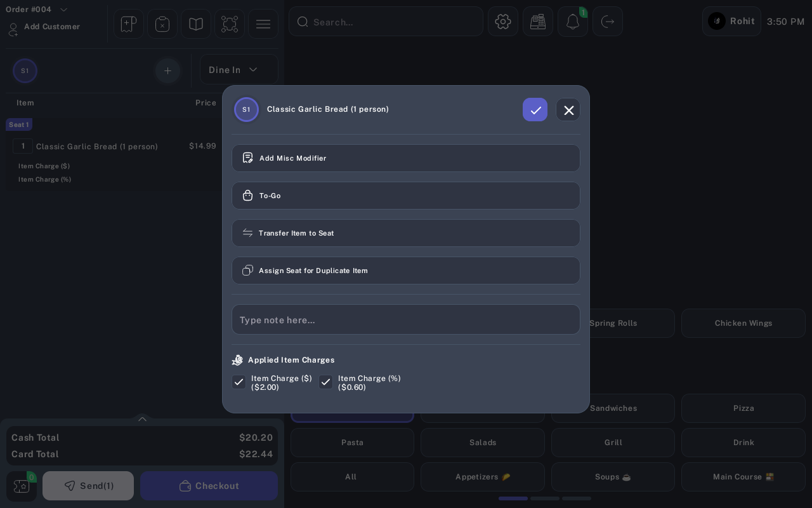This screenshot has height=508, width=812.
Task: Go to third category page indicator
Action: [x=577, y=498]
